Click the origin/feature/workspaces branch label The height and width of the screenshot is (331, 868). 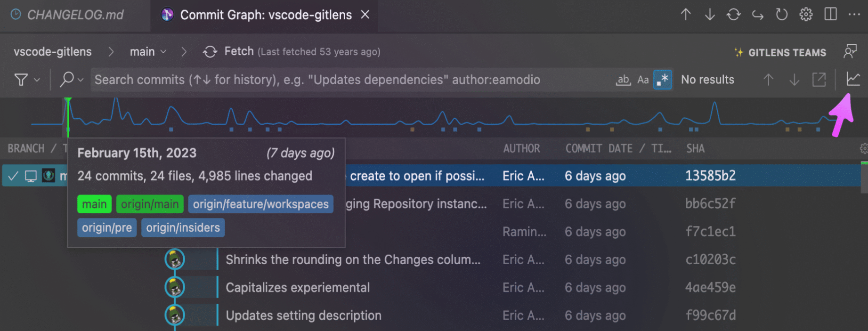pyautogui.click(x=260, y=204)
